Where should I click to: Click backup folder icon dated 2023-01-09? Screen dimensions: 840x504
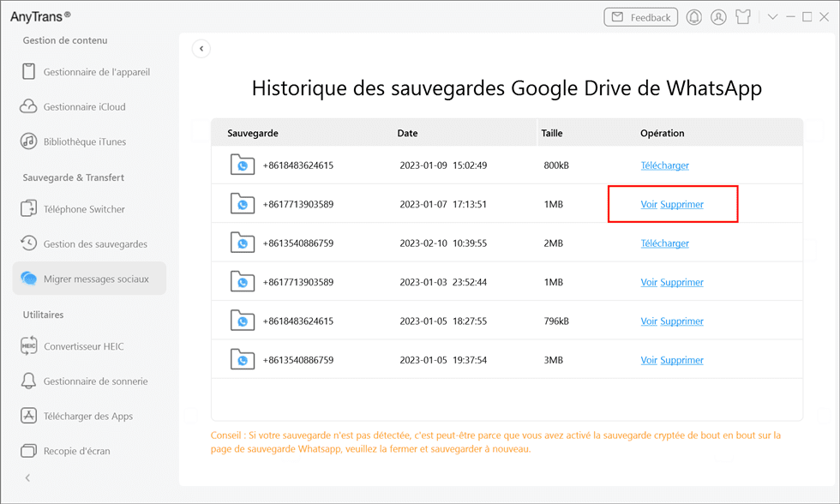[x=243, y=165]
